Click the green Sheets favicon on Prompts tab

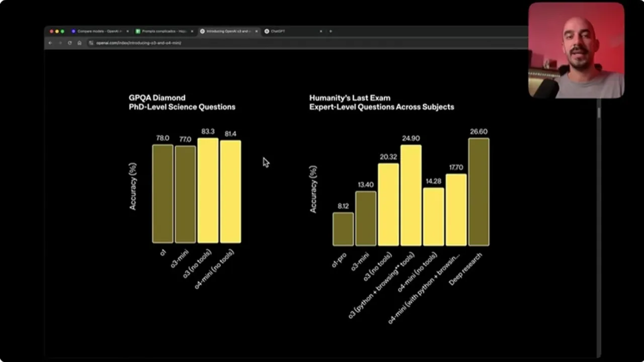138,31
